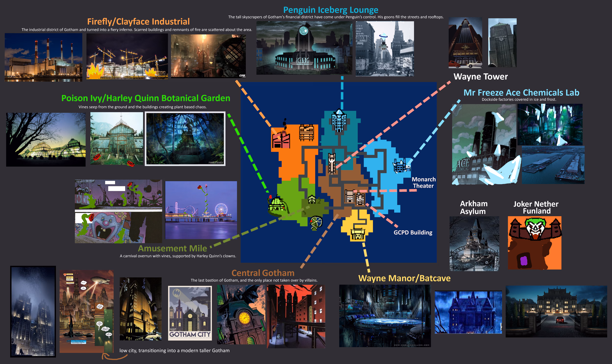Click the small greenhouse icon in the dark green area
The width and height of the screenshot is (612, 364).
312,199
